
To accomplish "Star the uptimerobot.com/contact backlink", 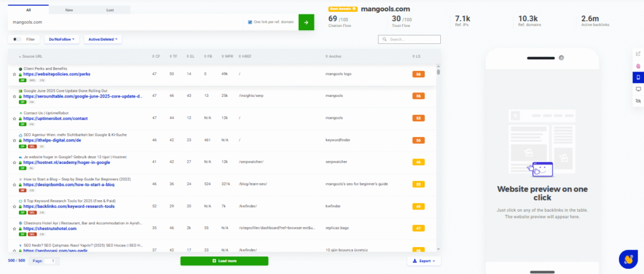I will pyautogui.click(x=14, y=119).
